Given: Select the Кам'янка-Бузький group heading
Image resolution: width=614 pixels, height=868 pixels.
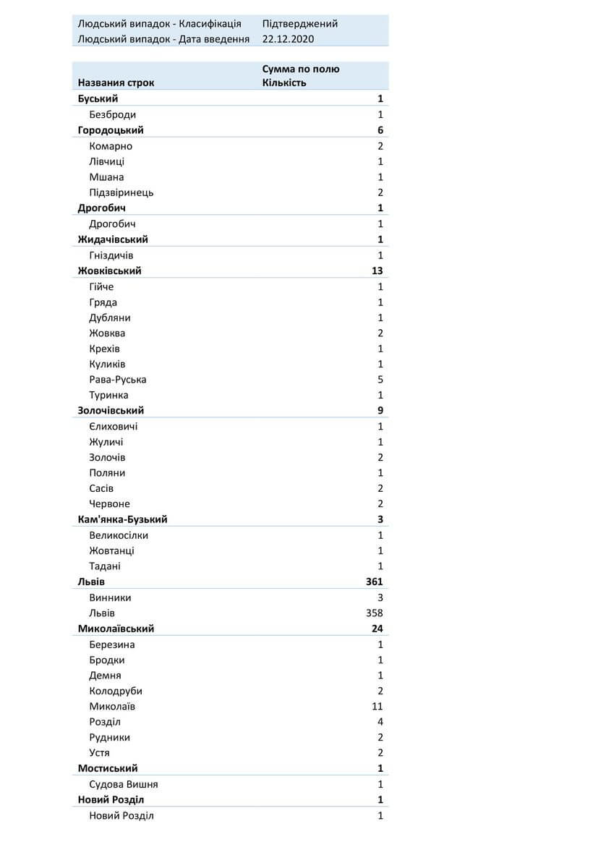Looking at the screenshot, I should pyautogui.click(x=123, y=519).
